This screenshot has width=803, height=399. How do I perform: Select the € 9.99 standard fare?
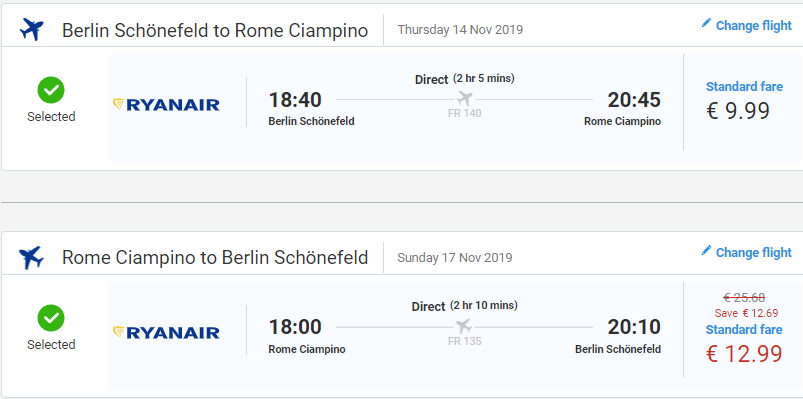point(738,110)
